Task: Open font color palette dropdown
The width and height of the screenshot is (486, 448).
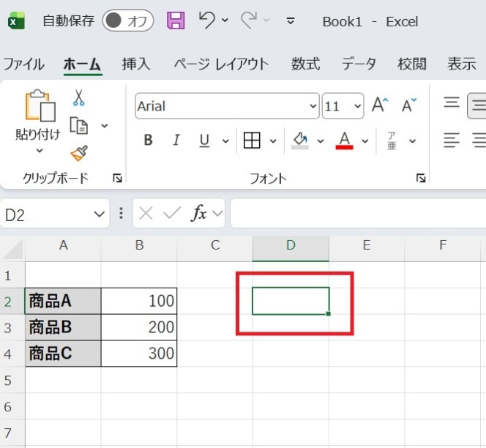Action: (365, 141)
